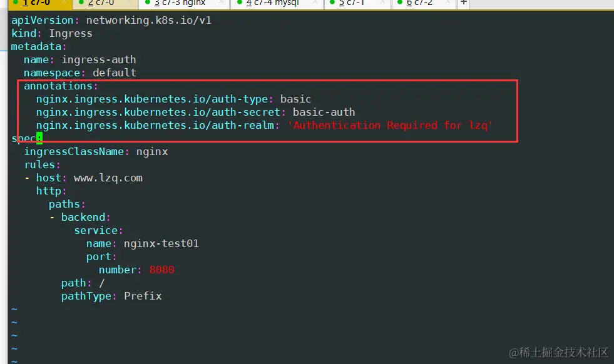The height and width of the screenshot is (364, 614).
Task: Click the spec: line at cursor
Action: [27, 139]
